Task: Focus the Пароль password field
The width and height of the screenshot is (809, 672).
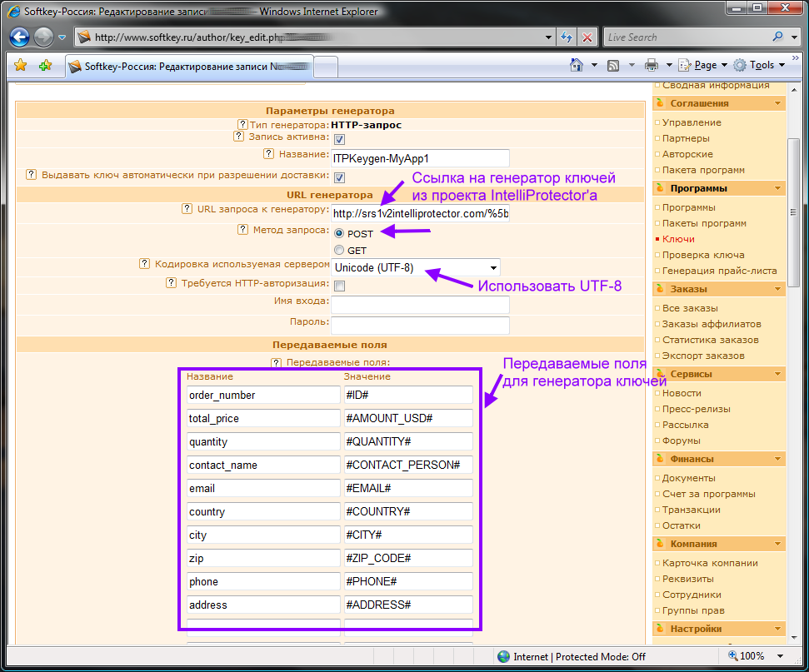Action: [x=420, y=325]
